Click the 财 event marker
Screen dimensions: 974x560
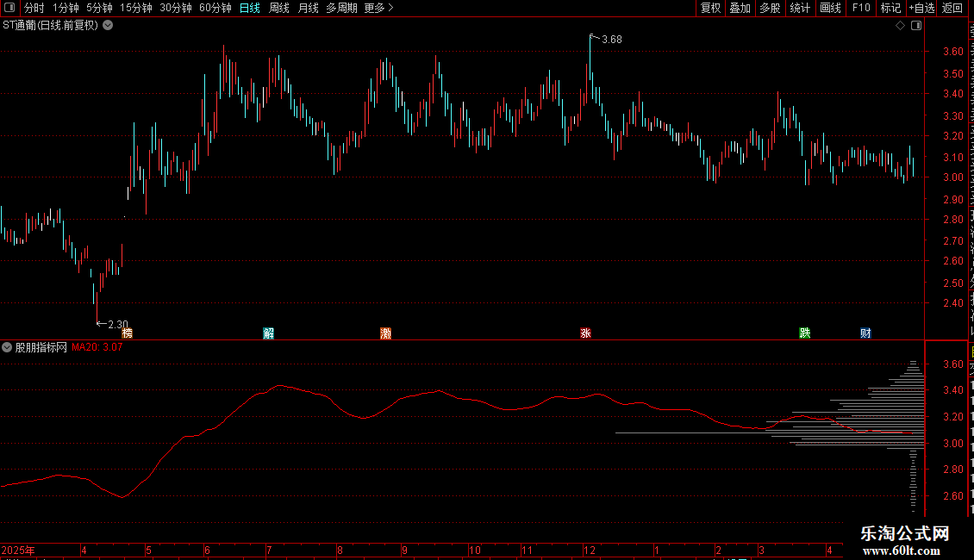tap(865, 333)
